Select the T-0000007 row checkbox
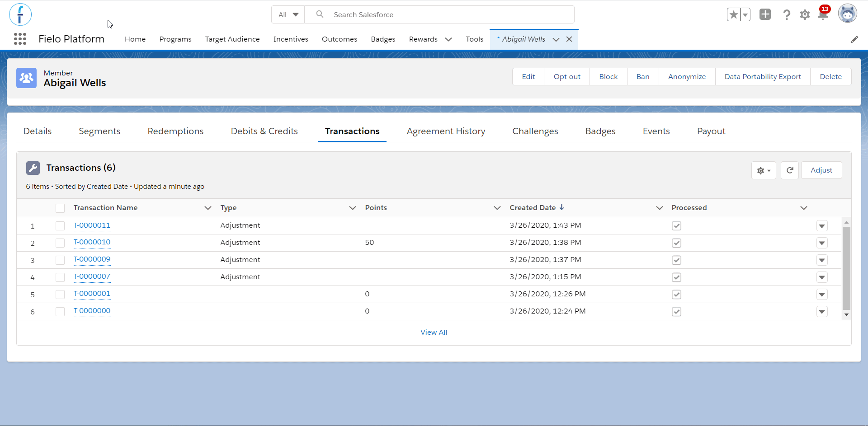The height and width of the screenshot is (426, 868). click(x=60, y=277)
